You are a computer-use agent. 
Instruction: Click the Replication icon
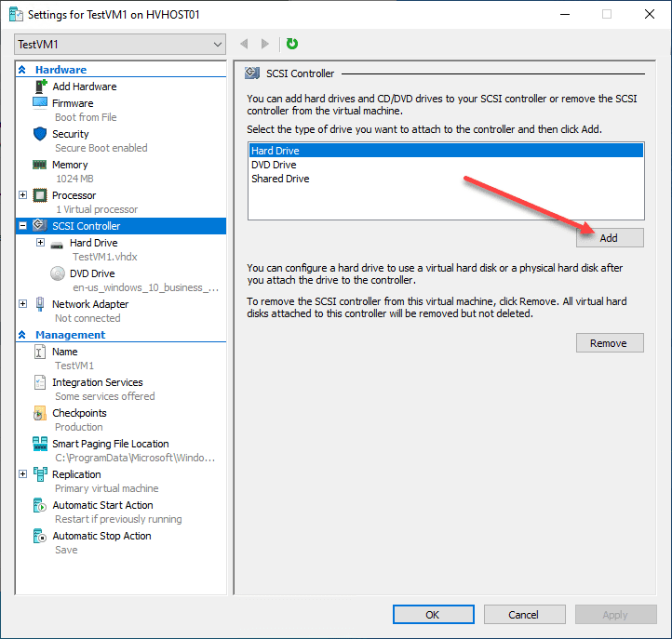[40, 474]
